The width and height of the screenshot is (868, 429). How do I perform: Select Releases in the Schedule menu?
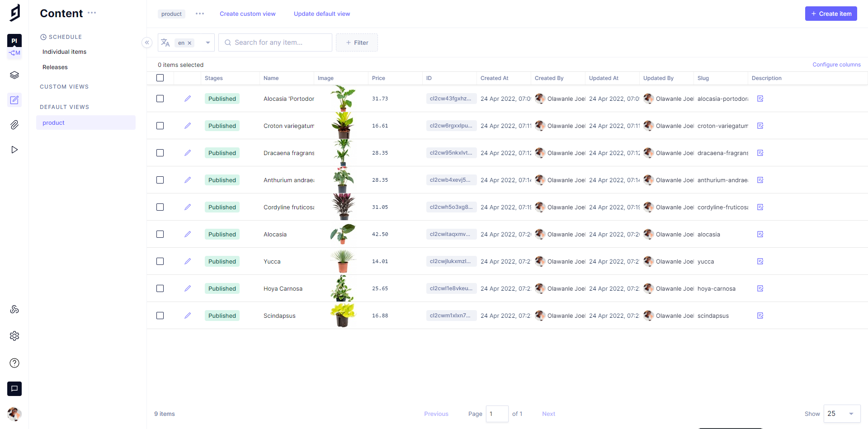[x=54, y=67]
